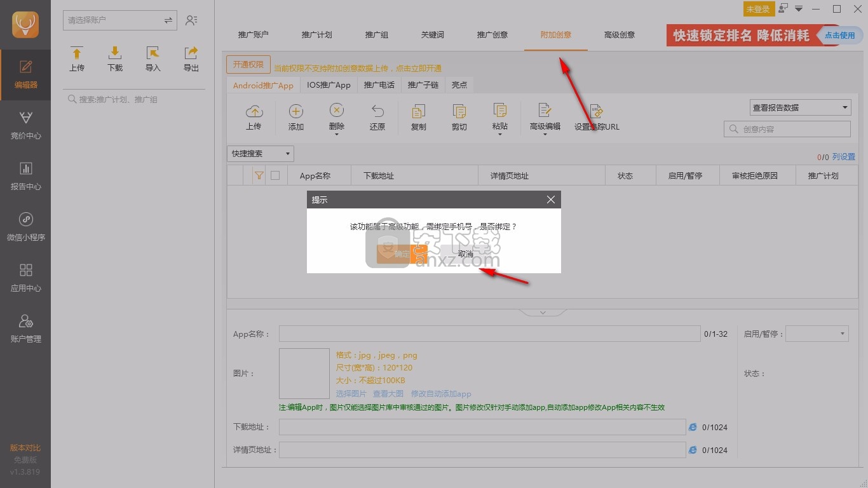Open browser icon beside download address field
868x488 pixels.
pos(693,427)
